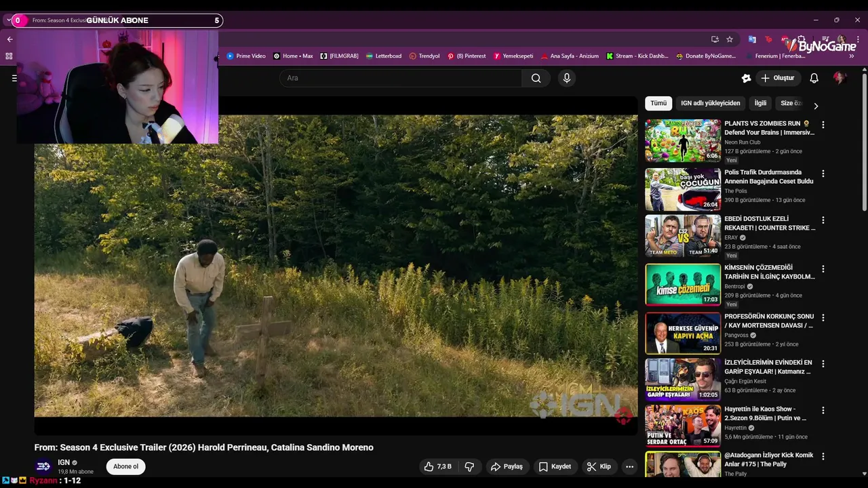Image resolution: width=868 pixels, height=488 pixels.
Task: Show more filter chips with right arrow
Action: click(x=816, y=106)
